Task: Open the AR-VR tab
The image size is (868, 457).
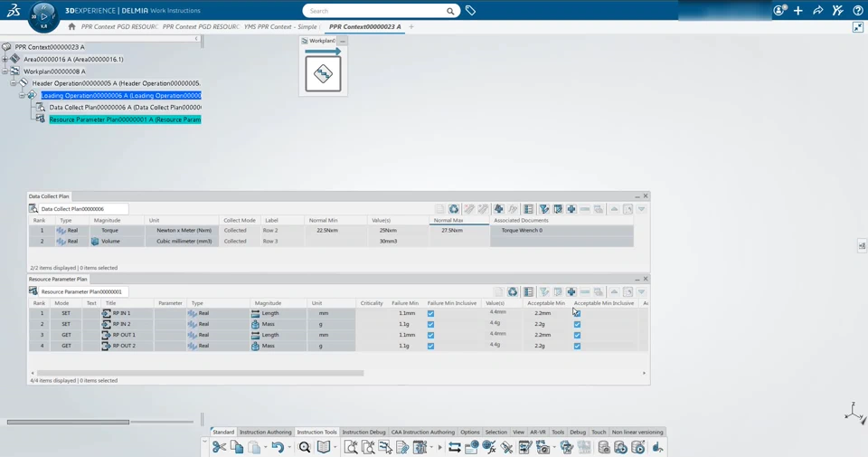Action: click(537, 432)
